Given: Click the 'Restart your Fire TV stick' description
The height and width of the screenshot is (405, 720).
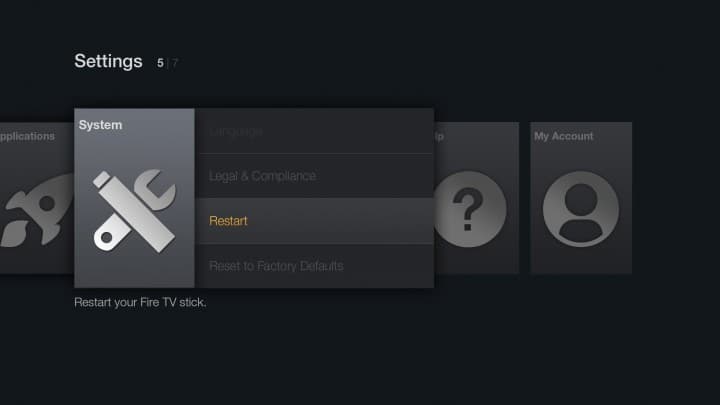Looking at the screenshot, I should point(140,301).
